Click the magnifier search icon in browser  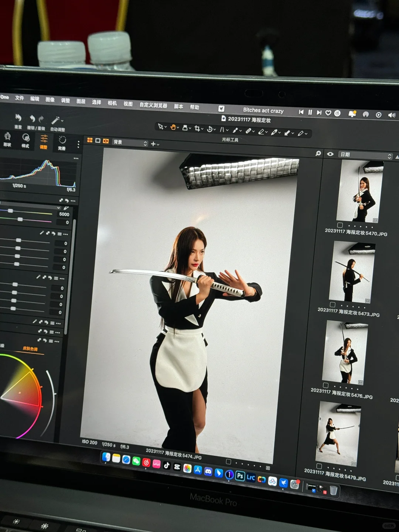click(318, 153)
